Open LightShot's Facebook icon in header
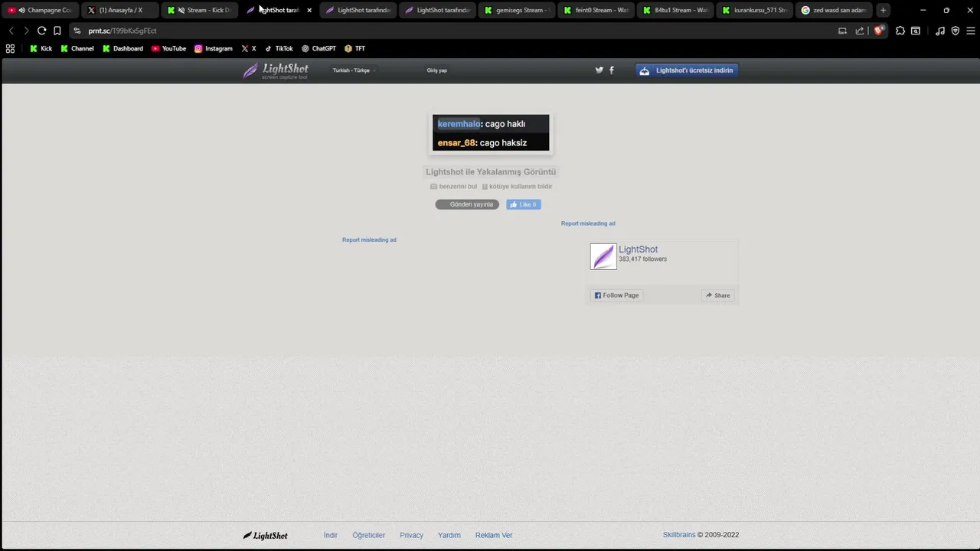The height and width of the screenshot is (551, 980). point(611,70)
